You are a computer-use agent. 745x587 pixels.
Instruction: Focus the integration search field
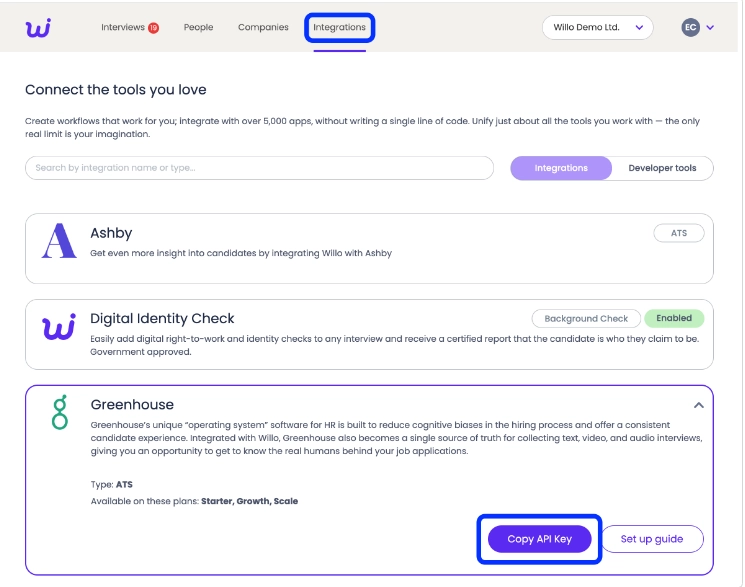[259, 168]
